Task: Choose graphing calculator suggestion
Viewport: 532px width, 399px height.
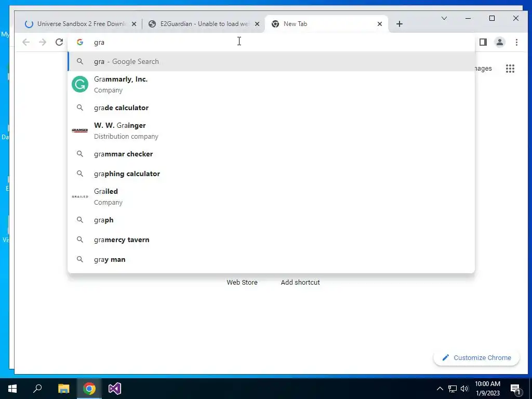Action: (271, 174)
